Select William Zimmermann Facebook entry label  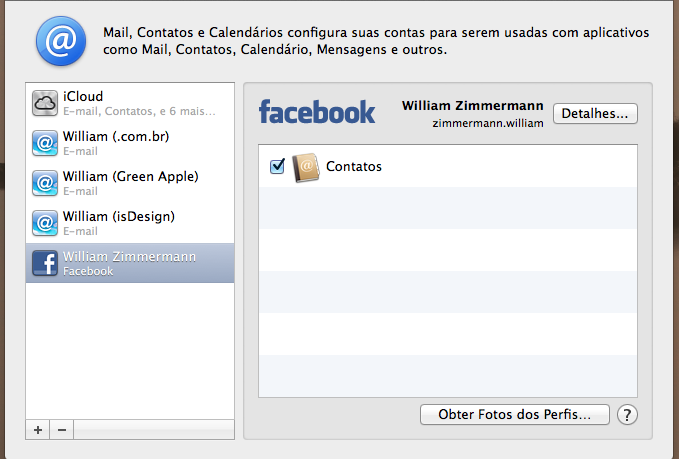[129, 256]
